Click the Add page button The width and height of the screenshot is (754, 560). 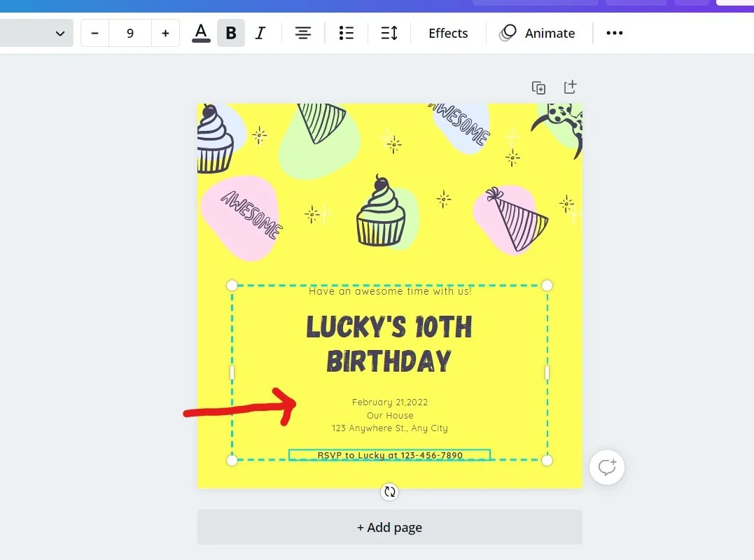(389, 527)
